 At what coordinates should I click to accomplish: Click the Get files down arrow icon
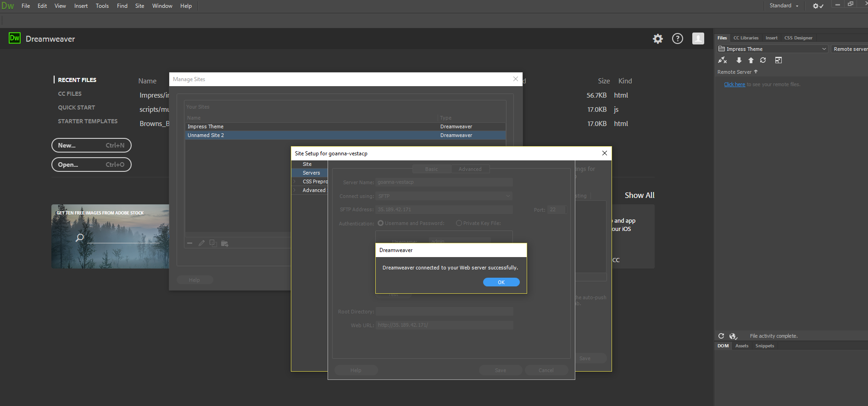click(x=739, y=60)
